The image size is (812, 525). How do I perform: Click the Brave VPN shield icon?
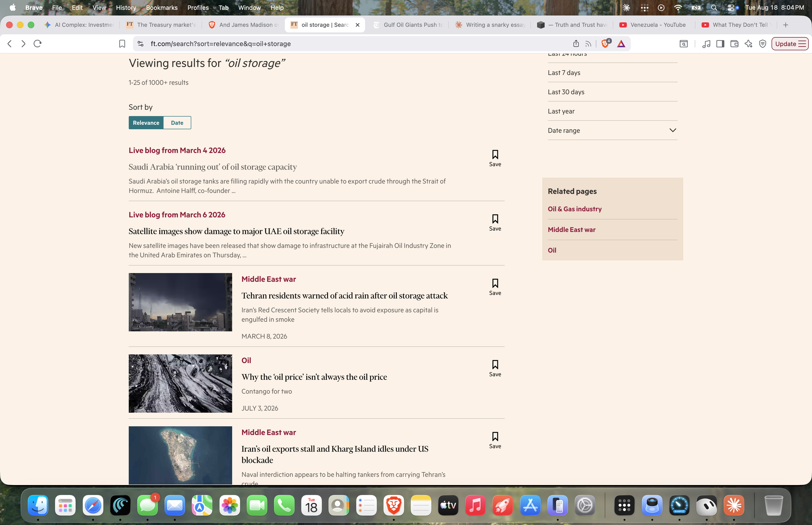(x=763, y=44)
